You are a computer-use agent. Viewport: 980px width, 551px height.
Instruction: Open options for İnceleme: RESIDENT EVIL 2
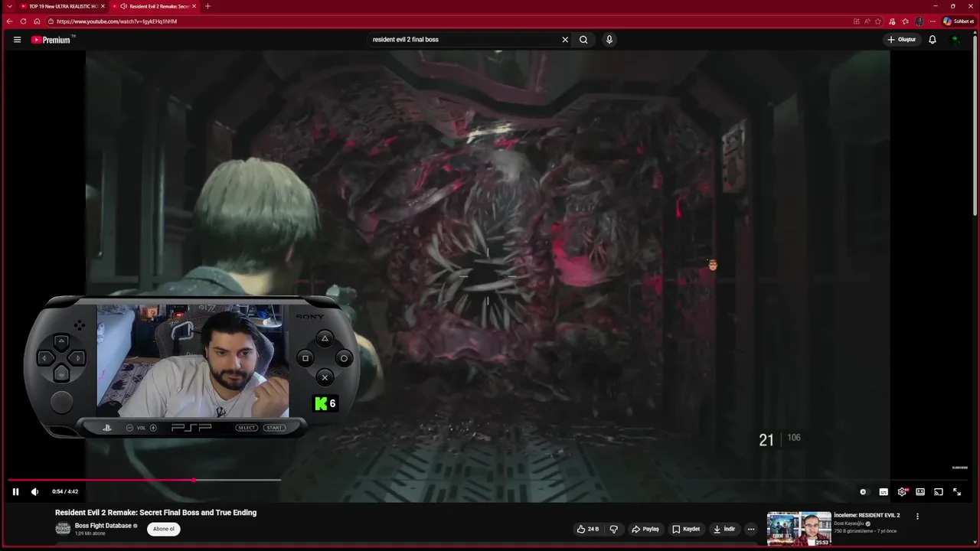point(917,517)
